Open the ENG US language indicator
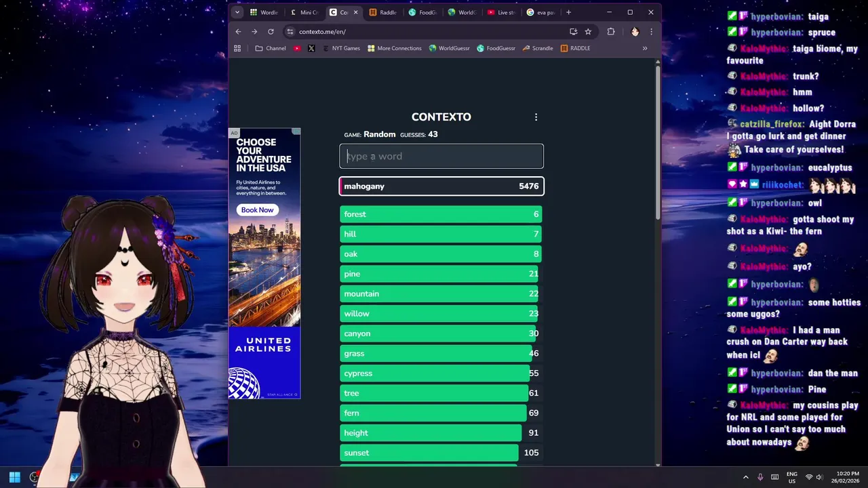Viewport: 868px width, 488px height. point(792,477)
